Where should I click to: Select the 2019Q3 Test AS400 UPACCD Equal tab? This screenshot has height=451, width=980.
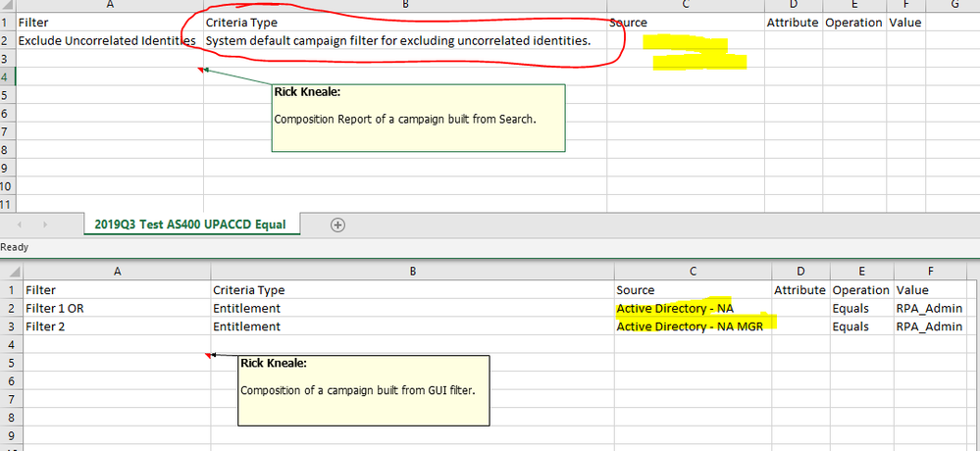pyautogui.click(x=190, y=225)
